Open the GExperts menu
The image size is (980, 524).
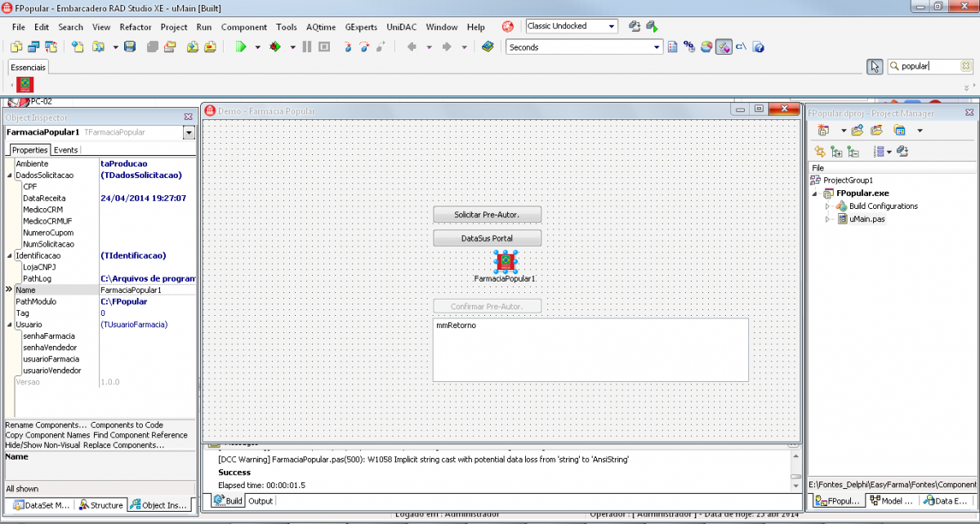coord(361,27)
